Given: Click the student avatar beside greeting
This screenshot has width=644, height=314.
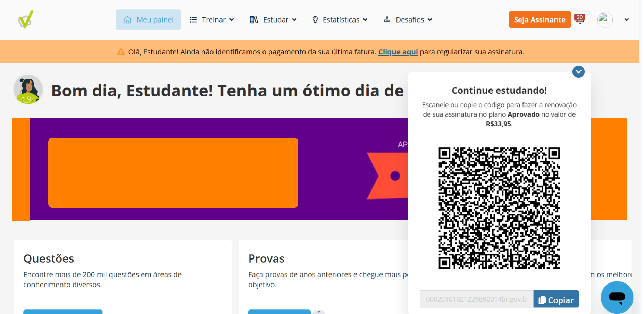Looking at the screenshot, I should point(28,90).
